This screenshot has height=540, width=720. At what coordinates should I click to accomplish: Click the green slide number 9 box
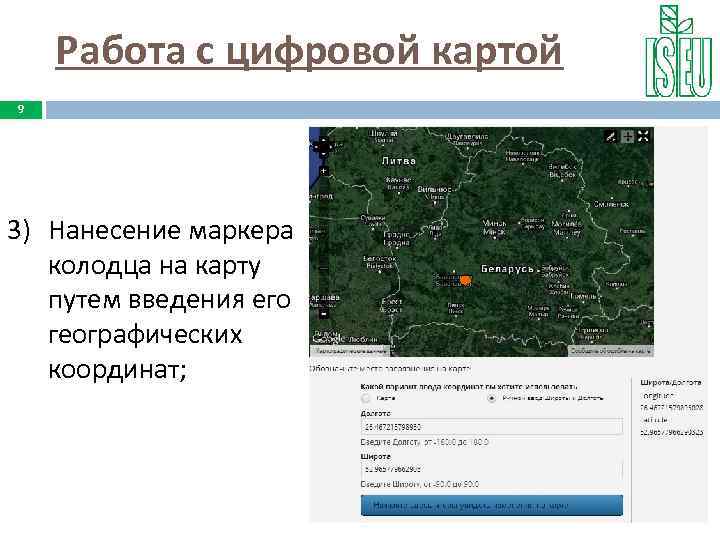(x=21, y=109)
